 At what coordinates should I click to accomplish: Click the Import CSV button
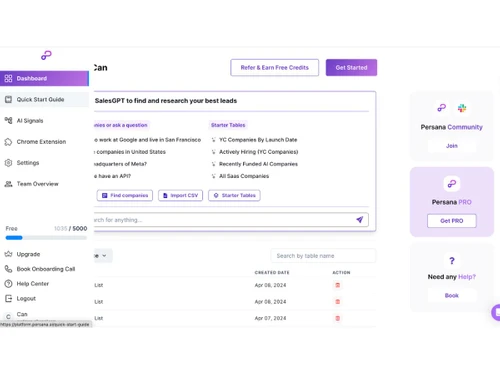[180, 195]
